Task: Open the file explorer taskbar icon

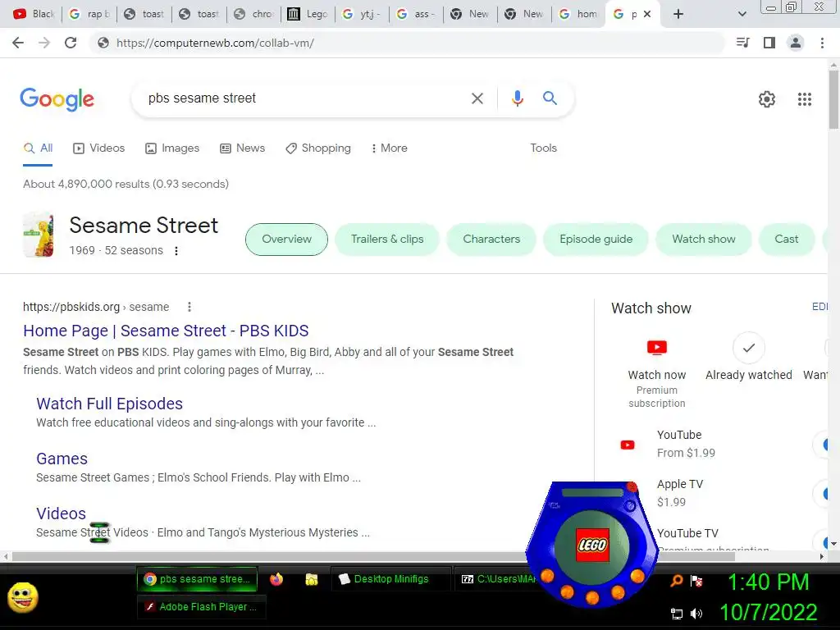Action: pyautogui.click(x=311, y=579)
